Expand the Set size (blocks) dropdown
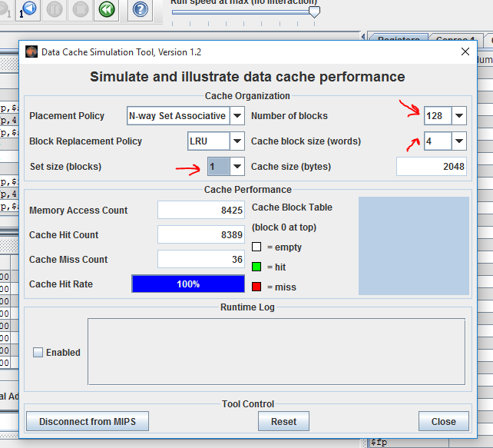This screenshot has width=493, height=448. 226,167
